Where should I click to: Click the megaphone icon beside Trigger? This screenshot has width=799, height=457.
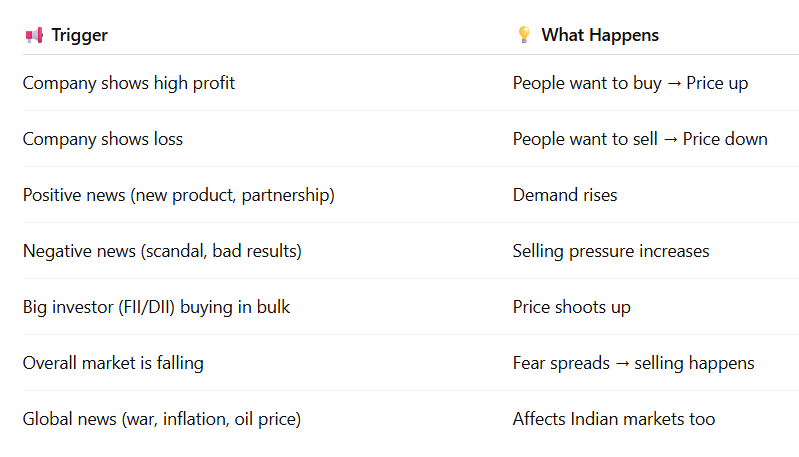[34, 35]
